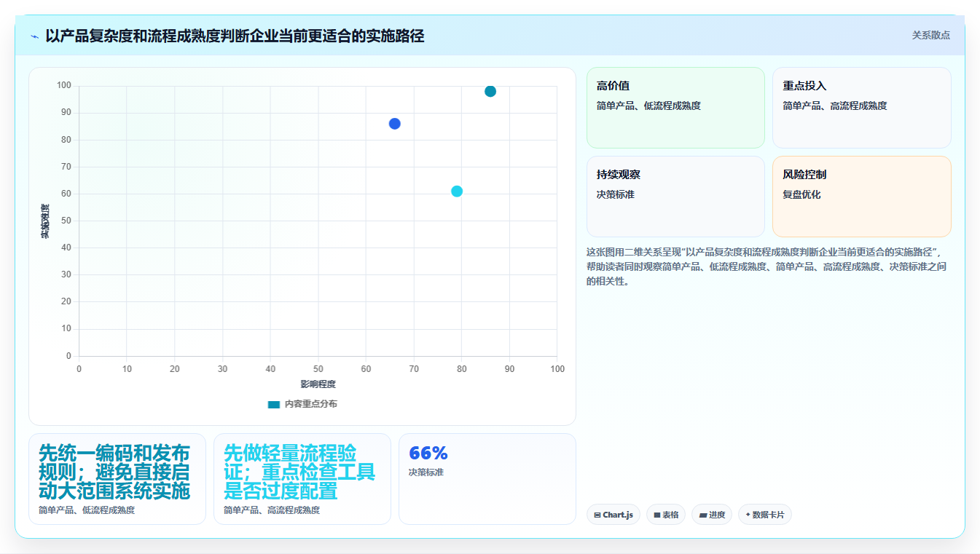Click the 实施难度 y-axis title

click(x=45, y=221)
